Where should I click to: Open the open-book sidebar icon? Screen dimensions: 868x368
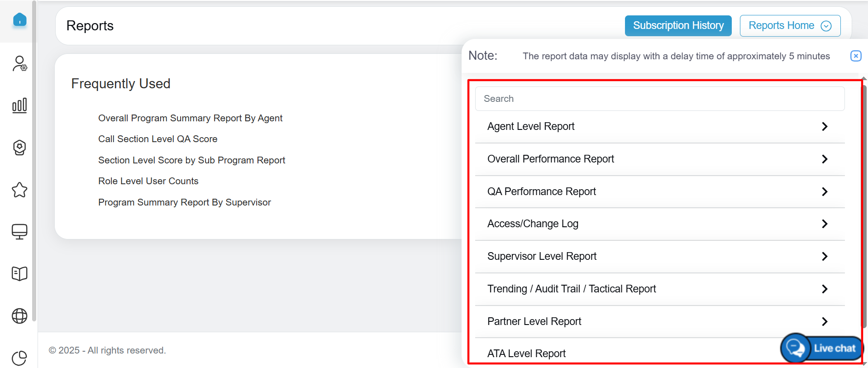pos(19,274)
